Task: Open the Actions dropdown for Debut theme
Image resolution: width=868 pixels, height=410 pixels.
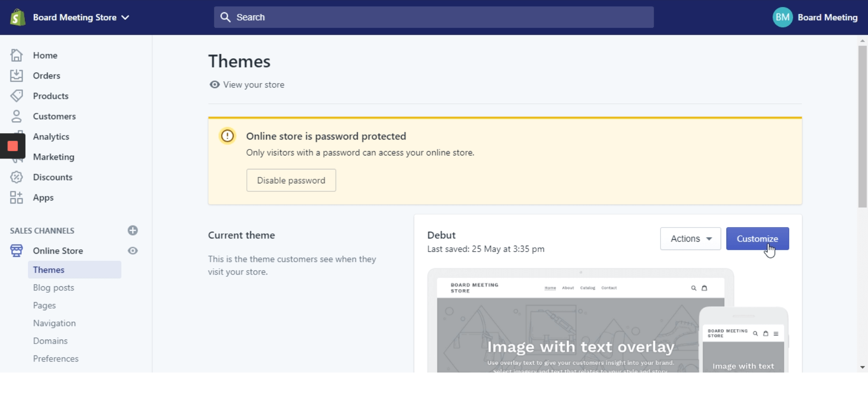Action: coord(690,238)
